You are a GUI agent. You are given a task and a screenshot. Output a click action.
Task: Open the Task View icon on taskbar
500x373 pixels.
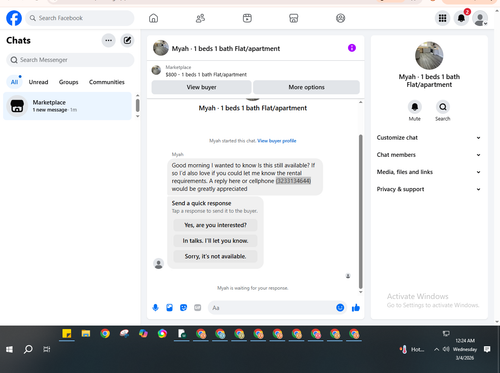[47, 349]
